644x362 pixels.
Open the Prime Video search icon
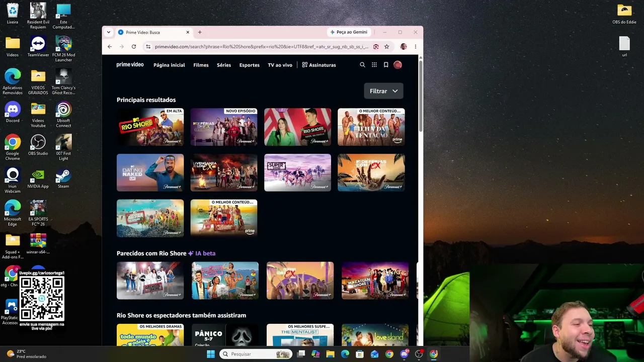(362, 65)
